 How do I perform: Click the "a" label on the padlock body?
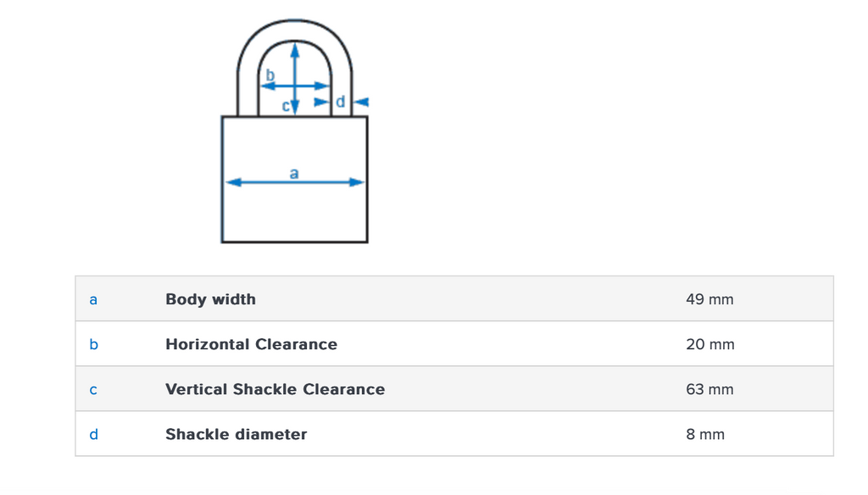(294, 173)
